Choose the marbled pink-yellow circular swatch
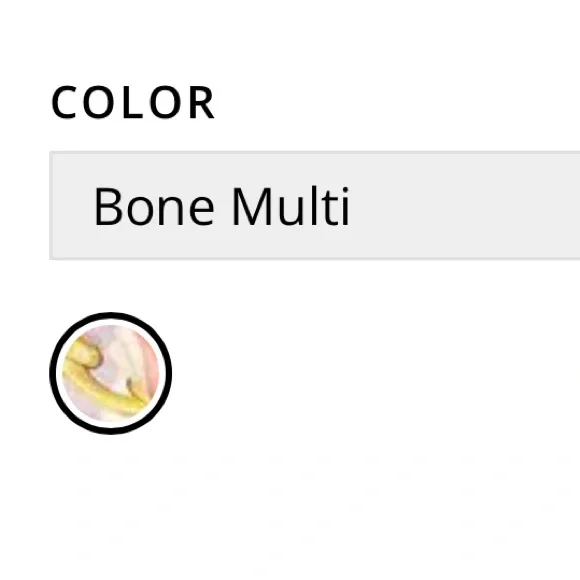 (x=111, y=373)
